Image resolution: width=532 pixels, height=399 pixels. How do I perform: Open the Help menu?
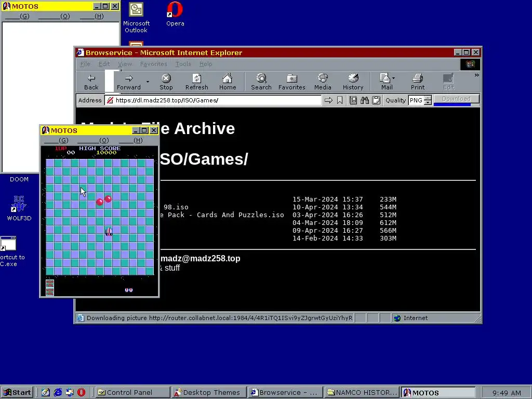coord(206,64)
